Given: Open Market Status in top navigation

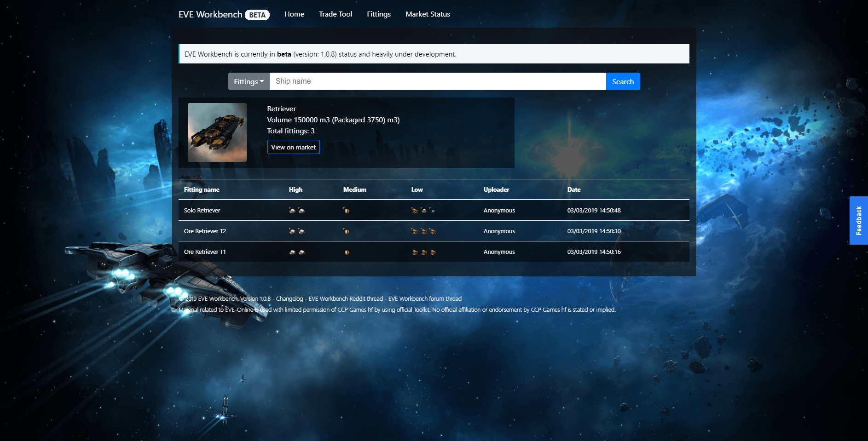Looking at the screenshot, I should (x=428, y=14).
